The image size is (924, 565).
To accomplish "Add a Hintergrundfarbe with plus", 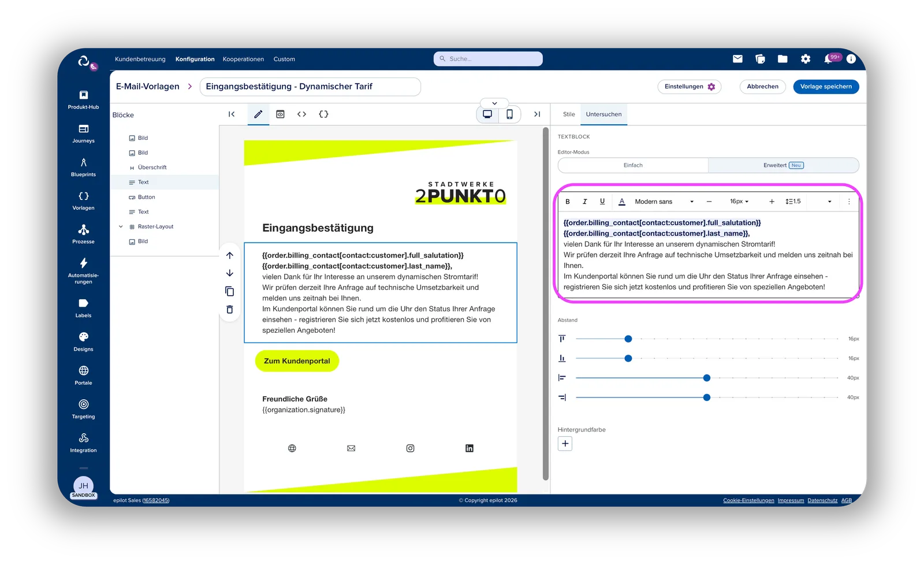I will pos(565,444).
